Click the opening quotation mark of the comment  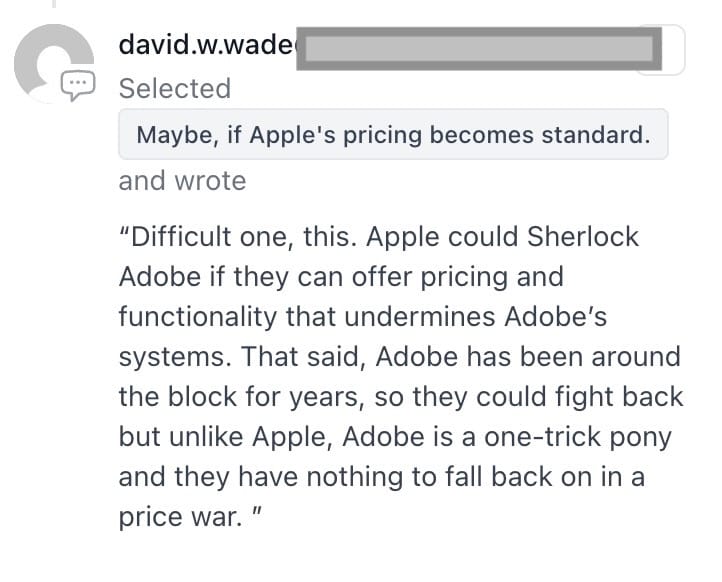[125, 238]
